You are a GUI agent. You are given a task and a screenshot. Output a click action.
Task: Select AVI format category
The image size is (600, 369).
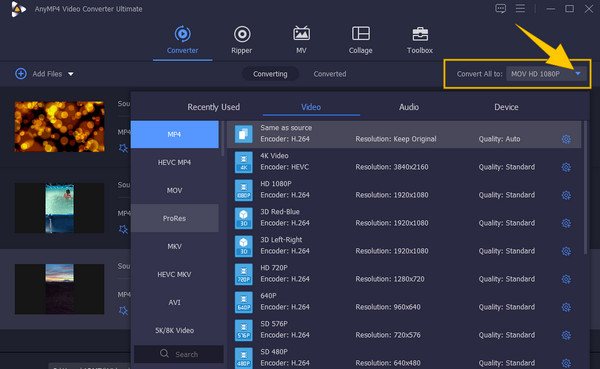click(174, 302)
